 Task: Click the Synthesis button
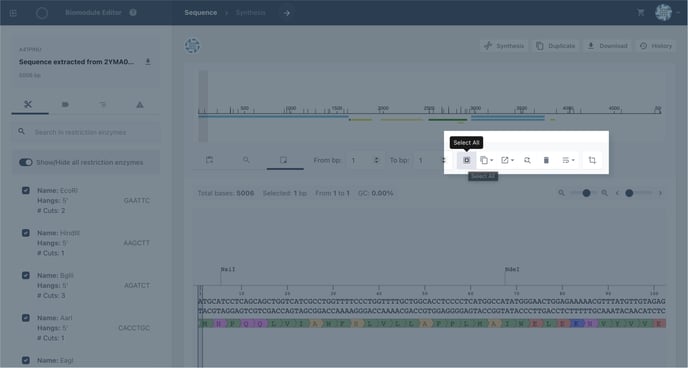pos(504,46)
